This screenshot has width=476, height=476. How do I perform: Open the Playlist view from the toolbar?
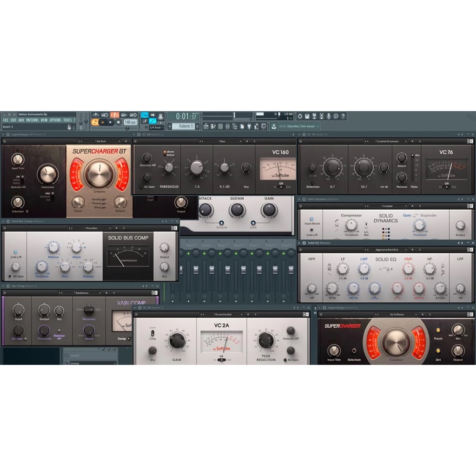tap(206, 126)
